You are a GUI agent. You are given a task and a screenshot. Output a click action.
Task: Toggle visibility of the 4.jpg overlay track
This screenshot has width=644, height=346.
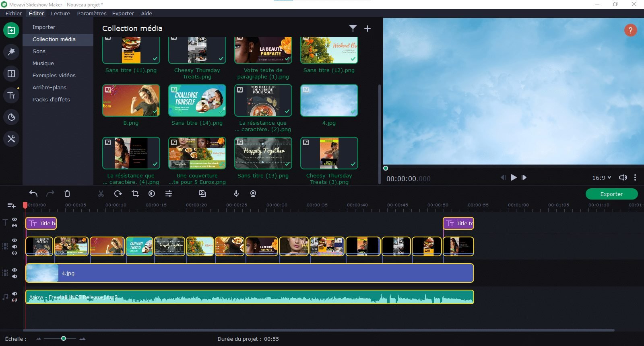pos(14,270)
